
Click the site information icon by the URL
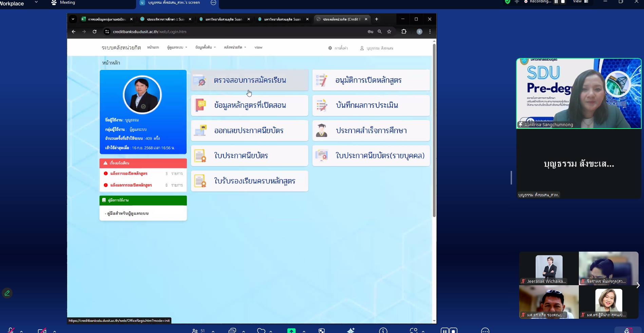tap(107, 32)
